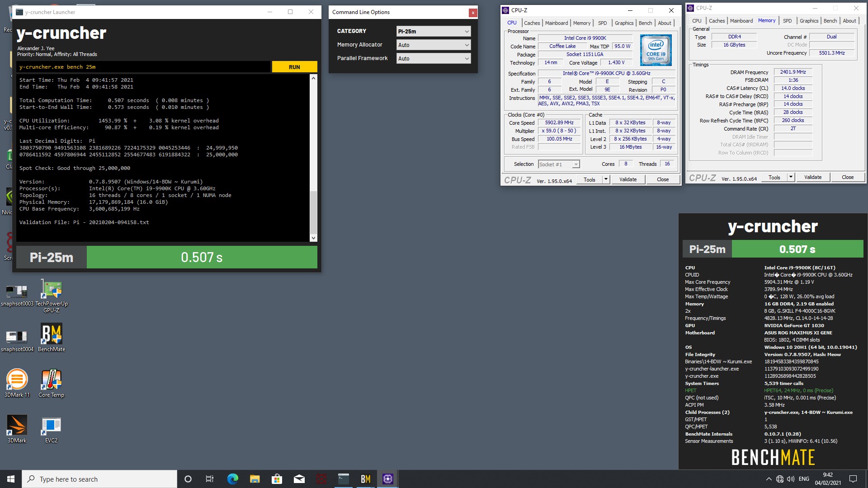Click y-cruncher.exe bench 25m command field
The height and width of the screenshot is (488, 868).
pos(143,67)
